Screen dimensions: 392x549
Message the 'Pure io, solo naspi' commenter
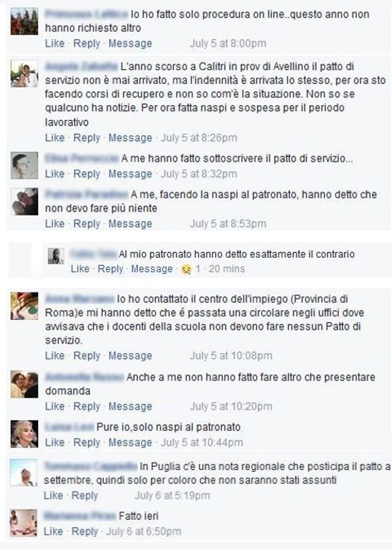pyautogui.click(x=130, y=442)
